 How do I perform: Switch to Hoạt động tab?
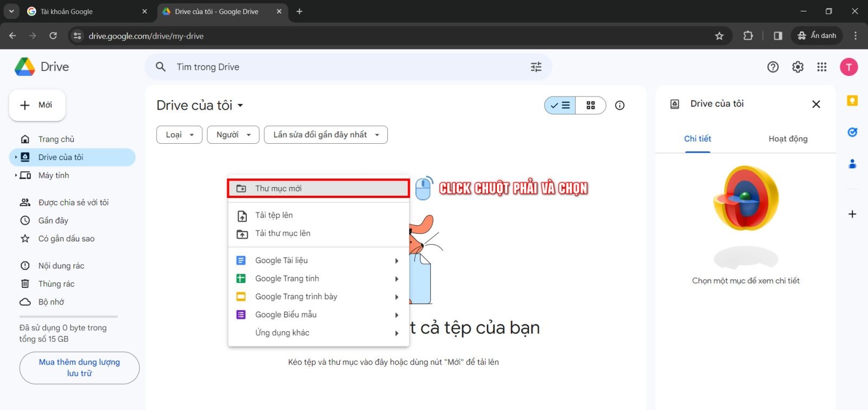pyautogui.click(x=788, y=139)
